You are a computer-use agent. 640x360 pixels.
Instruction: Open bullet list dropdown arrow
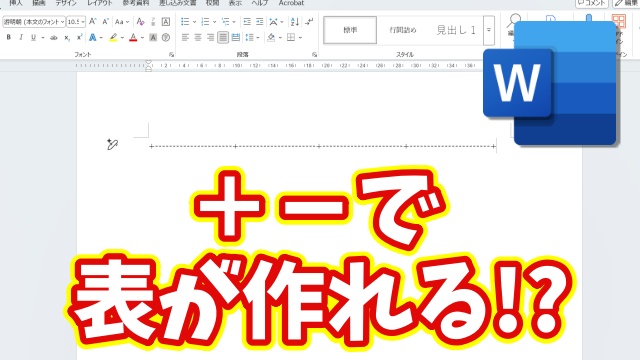(x=194, y=22)
